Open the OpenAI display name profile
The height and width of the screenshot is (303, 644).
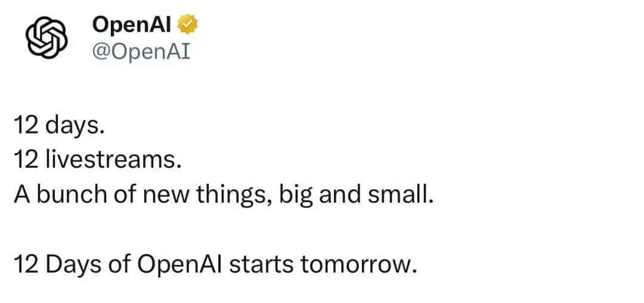[x=132, y=24]
